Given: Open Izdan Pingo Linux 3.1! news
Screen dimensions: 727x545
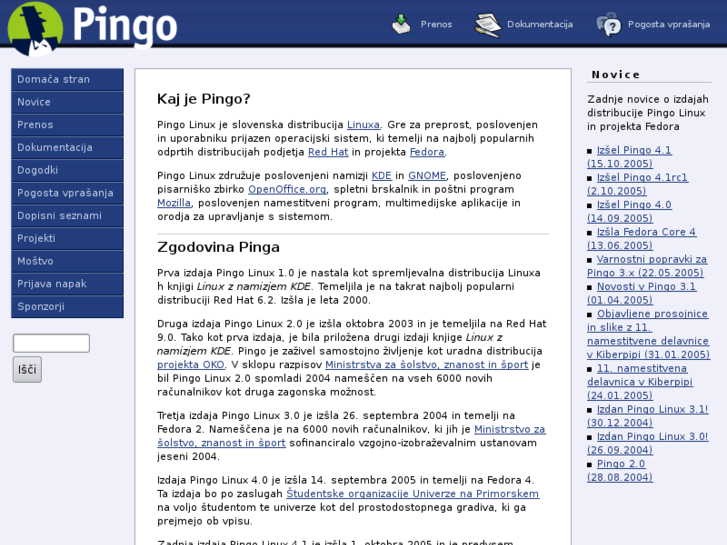Looking at the screenshot, I should tap(653, 410).
